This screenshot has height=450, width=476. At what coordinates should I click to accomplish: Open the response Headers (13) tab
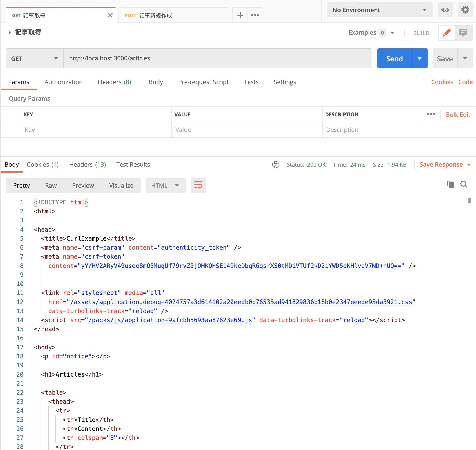(87, 165)
